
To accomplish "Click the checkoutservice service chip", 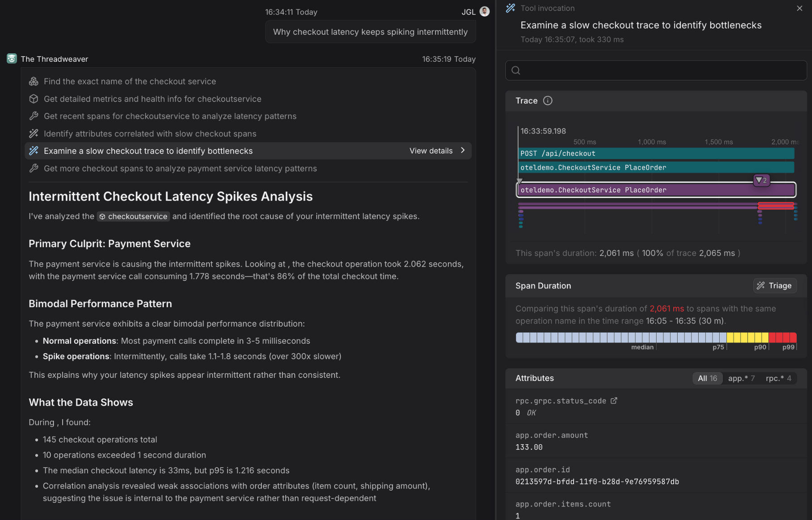I will tap(133, 217).
